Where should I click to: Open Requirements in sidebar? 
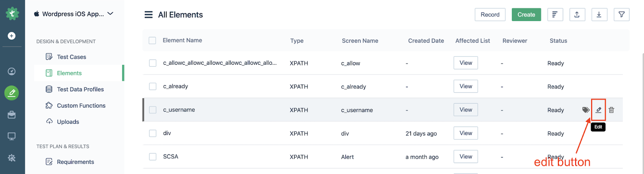pos(76,162)
